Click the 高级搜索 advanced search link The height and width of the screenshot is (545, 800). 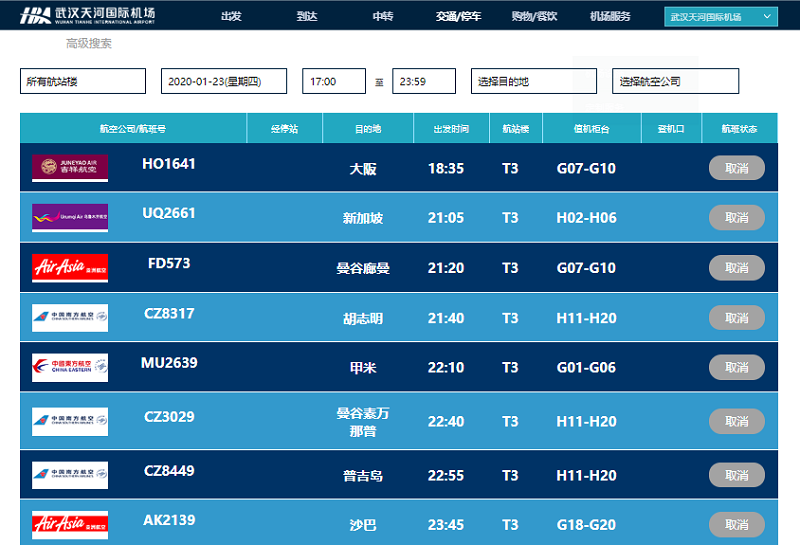89,44
